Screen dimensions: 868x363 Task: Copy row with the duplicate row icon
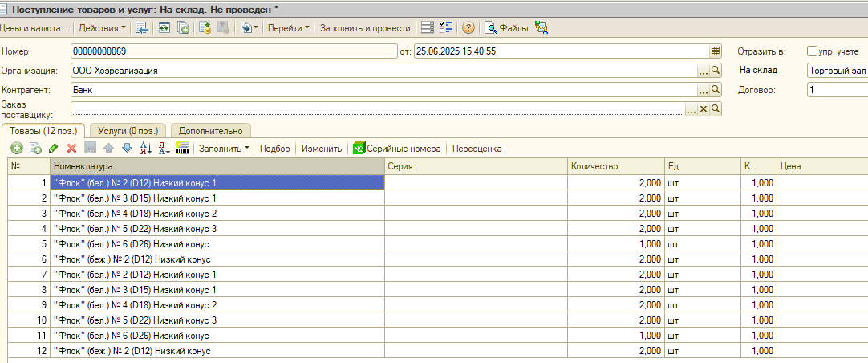click(x=34, y=148)
